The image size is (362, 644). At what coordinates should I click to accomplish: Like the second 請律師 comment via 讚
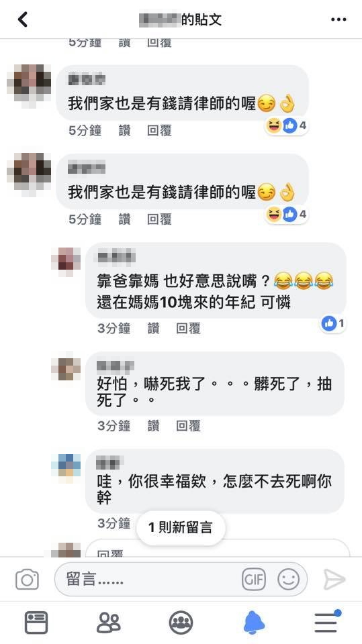125,219
